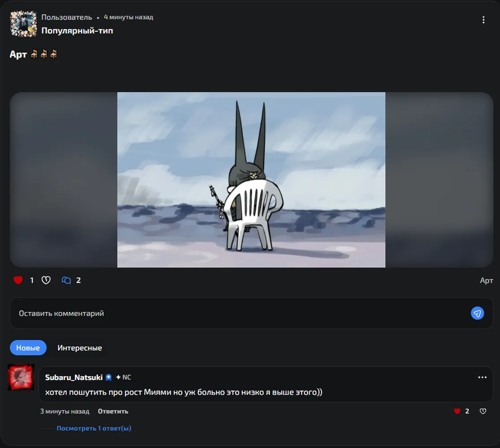This screenshot has width=500, height=448.
Task: Switch to the Интересные comments tab
Action: click(x=80, y=348)
